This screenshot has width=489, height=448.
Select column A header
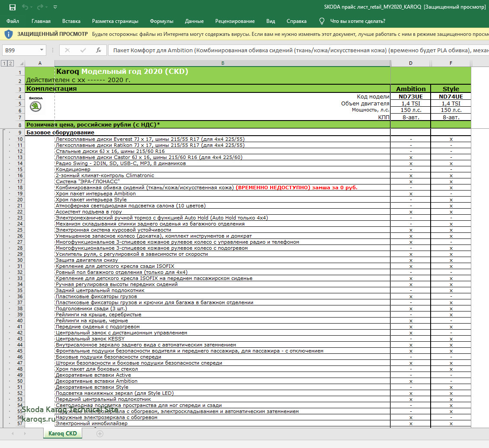pyautogui.click(x=40, y=63)
